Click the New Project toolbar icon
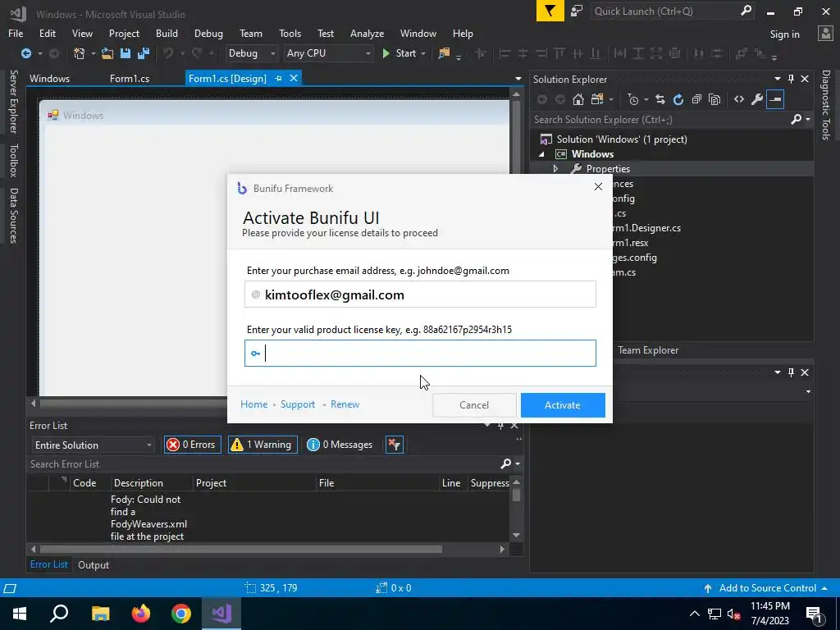 [80, 53]
